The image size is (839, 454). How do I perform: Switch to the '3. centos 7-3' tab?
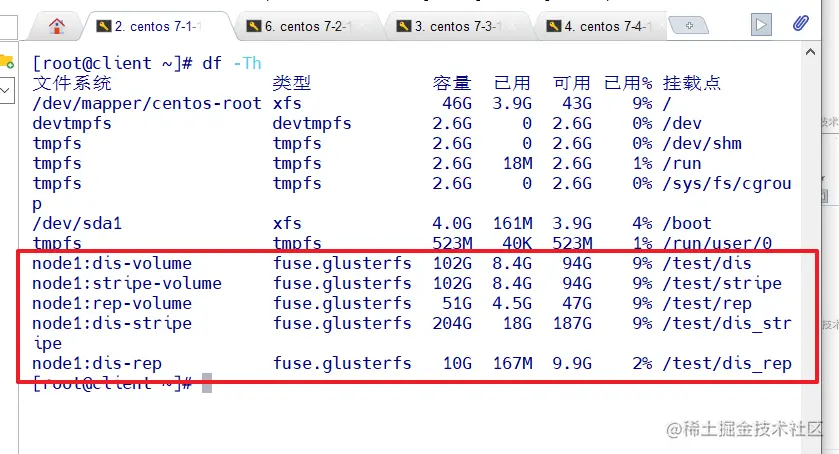457,26
